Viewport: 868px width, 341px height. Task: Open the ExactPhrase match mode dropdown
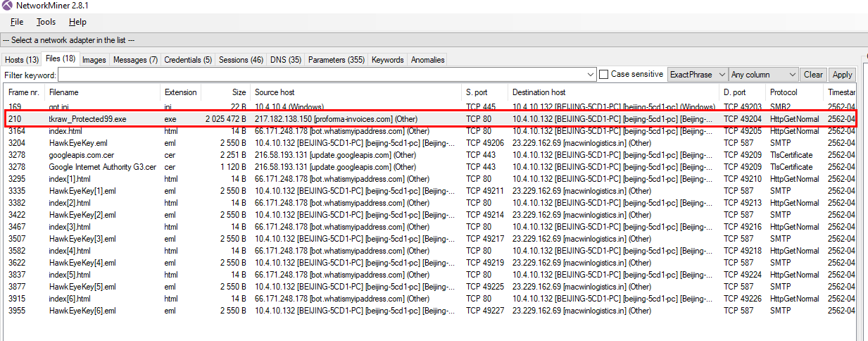tap(697, 74)
